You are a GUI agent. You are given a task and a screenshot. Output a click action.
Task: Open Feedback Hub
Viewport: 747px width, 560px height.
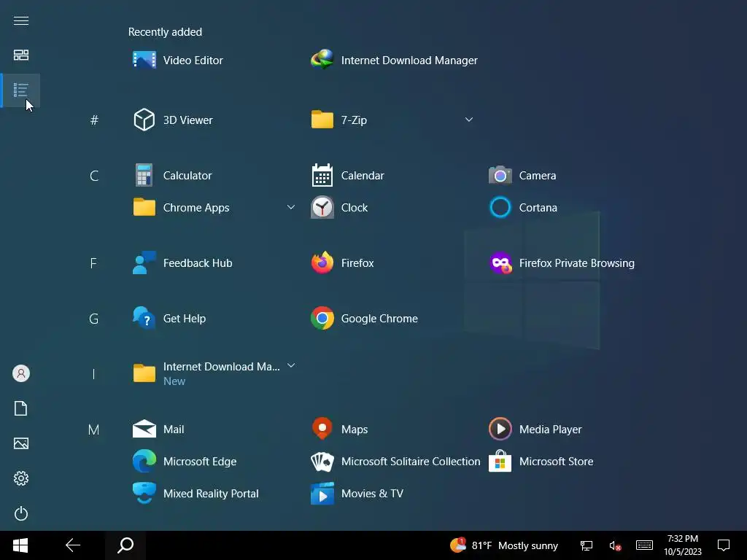182,262
